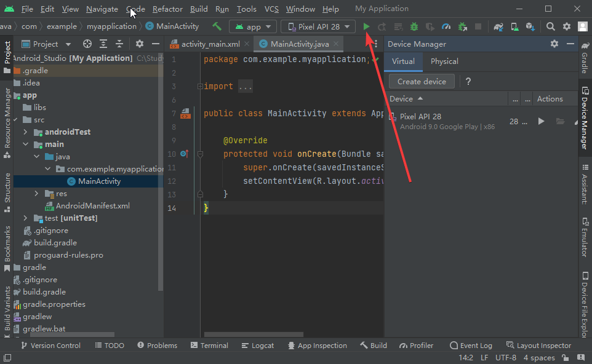Toggle Structure tool window
The height and width of the screenshot is (364, 592).
coord(7,192)
